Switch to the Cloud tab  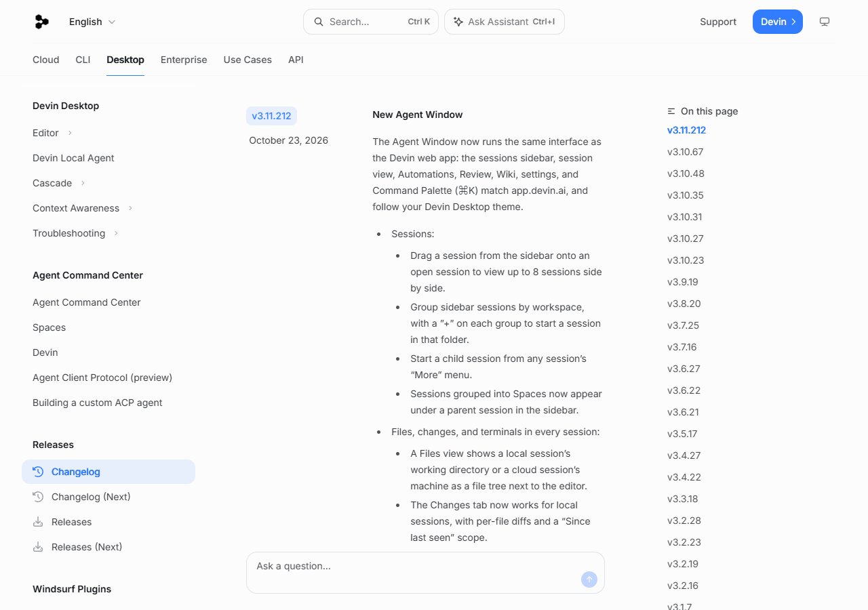tap(46, 60)
